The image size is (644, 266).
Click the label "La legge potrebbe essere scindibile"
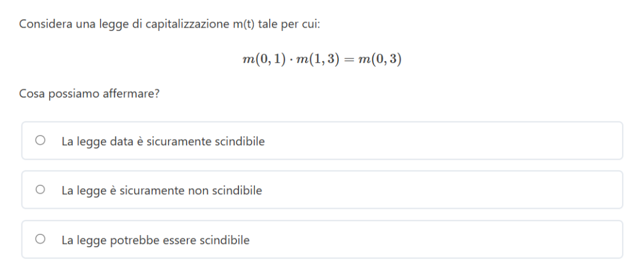(155, 240)
